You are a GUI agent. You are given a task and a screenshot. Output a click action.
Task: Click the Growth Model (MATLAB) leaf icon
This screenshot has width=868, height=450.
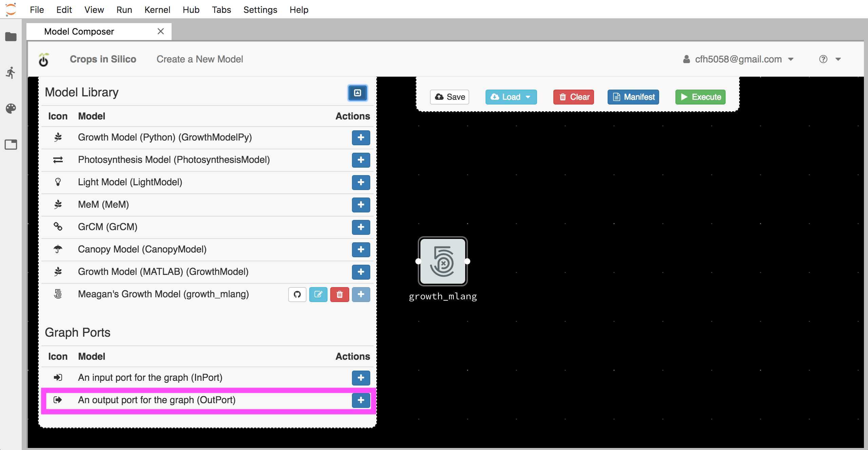58,271
